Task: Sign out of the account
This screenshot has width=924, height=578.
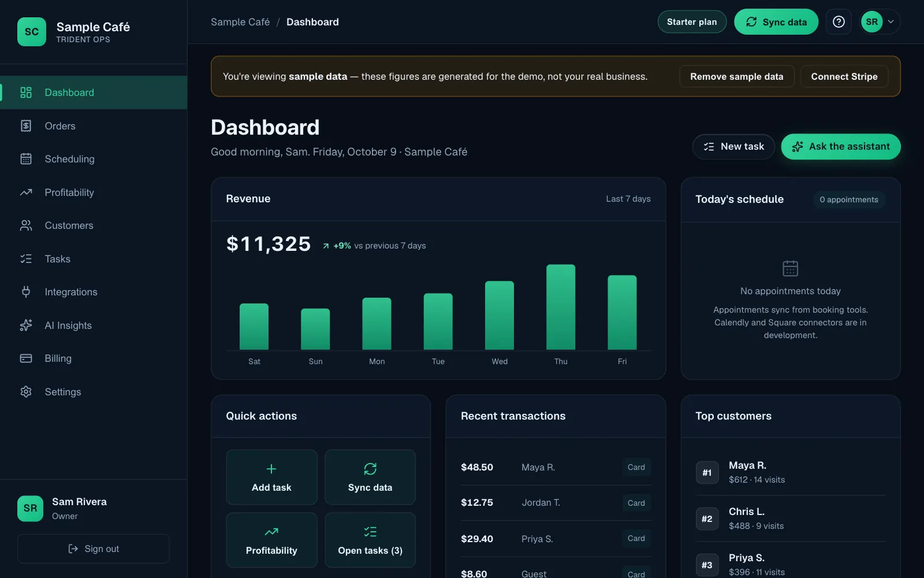Action: [94, 549]
